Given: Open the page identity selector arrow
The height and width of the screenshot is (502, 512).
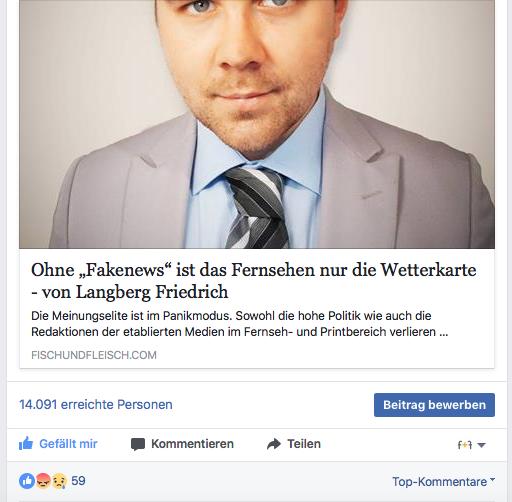Looking at the screenshot, I should (x=481, y=445).
